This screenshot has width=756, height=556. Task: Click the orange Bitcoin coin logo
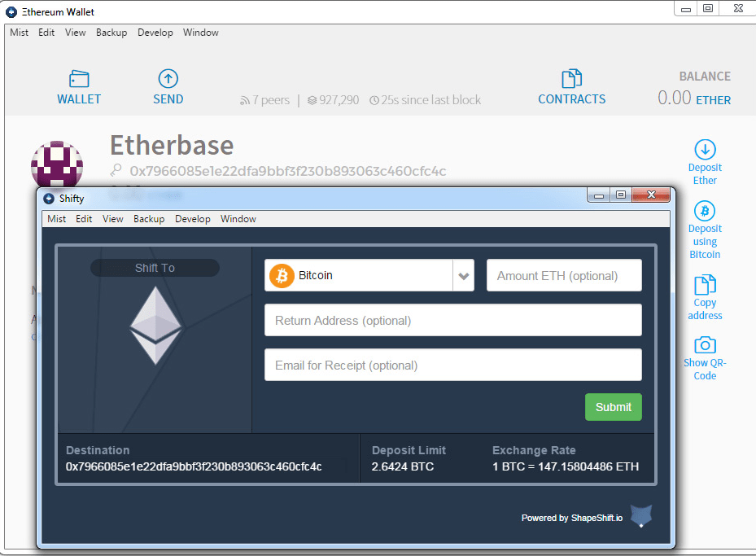282,275
